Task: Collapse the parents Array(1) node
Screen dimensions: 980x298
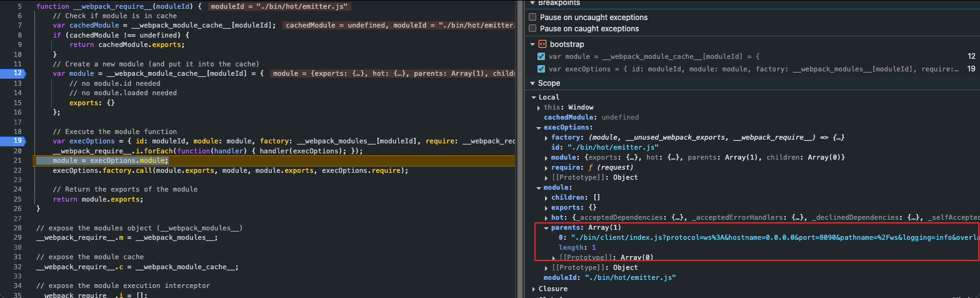Action: click(x=547, y=228)
